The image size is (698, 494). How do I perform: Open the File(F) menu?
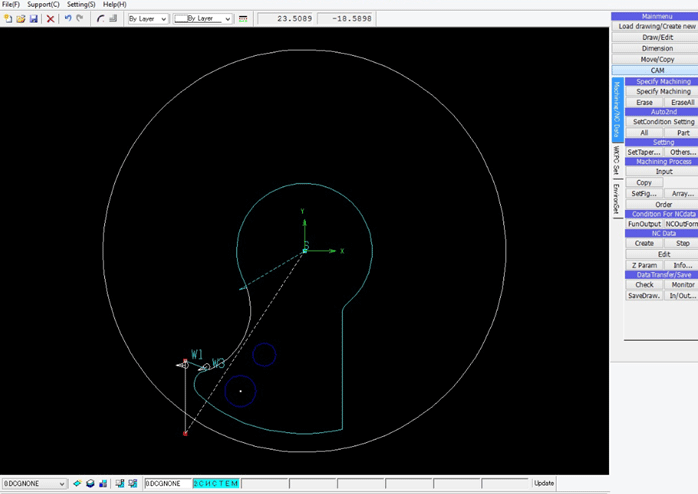pos(10,5)
